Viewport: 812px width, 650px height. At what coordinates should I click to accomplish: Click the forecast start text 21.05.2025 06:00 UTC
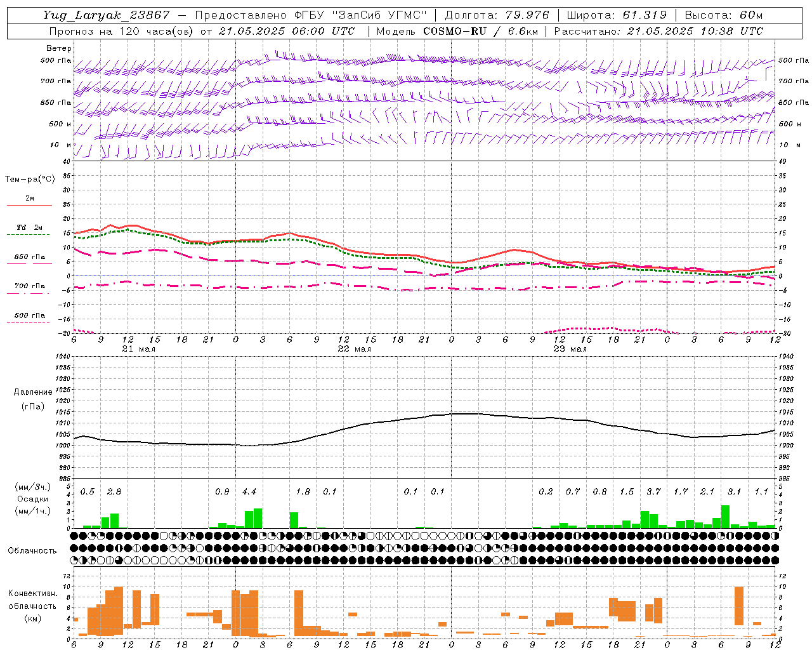coord(287,31)
